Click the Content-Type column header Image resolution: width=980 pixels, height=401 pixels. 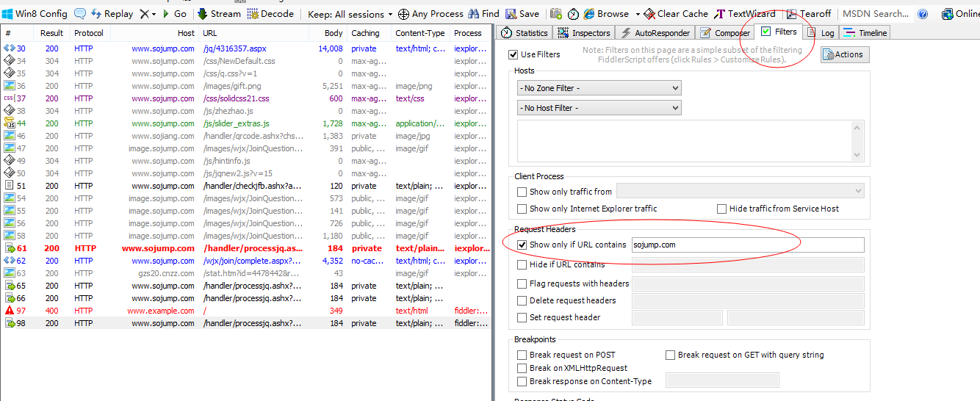click(420, 33)
